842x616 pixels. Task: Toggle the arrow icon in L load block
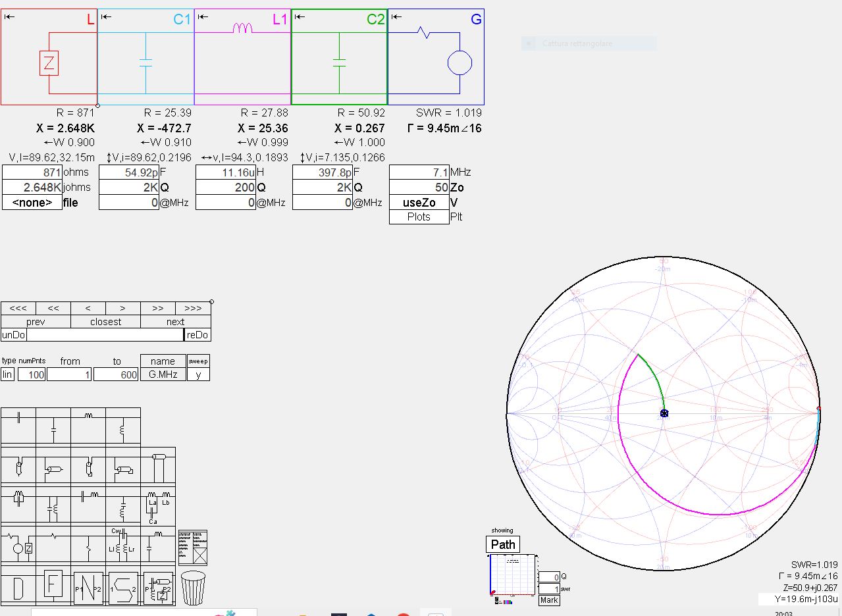point(9,16)
